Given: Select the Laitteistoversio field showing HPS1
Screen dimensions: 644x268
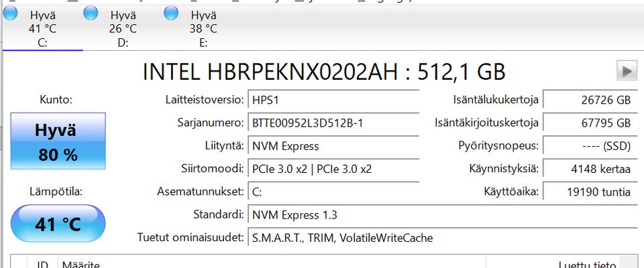Looking at the screenshot, I should pos(333,100).
